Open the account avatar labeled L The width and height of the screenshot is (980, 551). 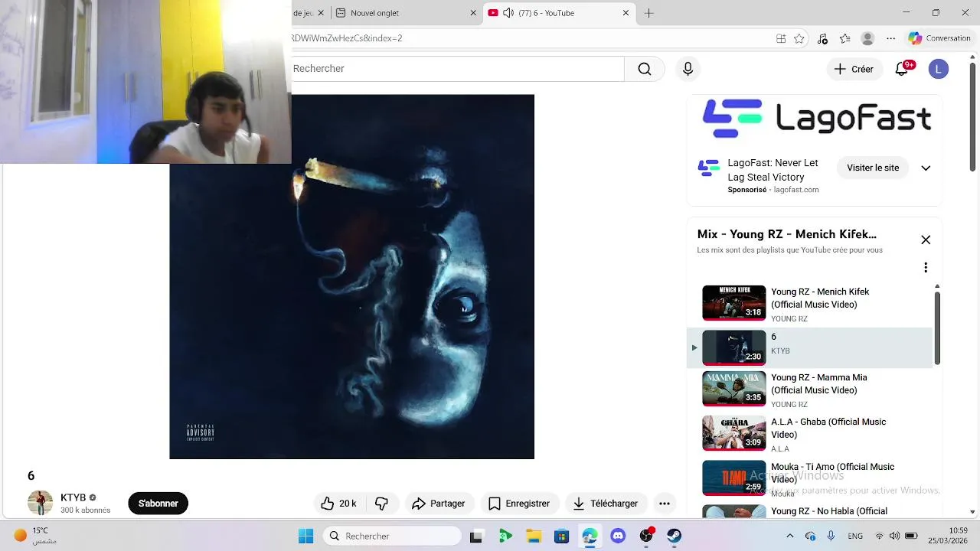pyautogui.click(x=939, y=69)
